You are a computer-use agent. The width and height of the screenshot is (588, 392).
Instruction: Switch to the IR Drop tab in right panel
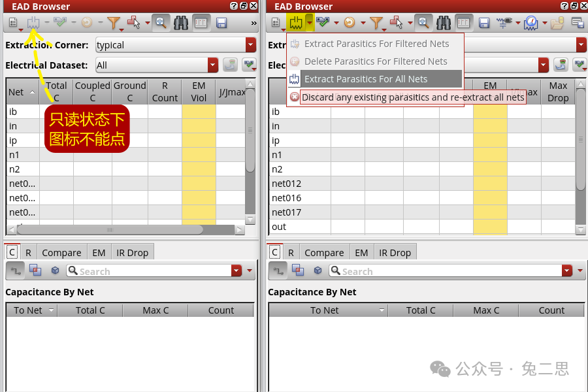pyautogui.click(x=395, y=253)
